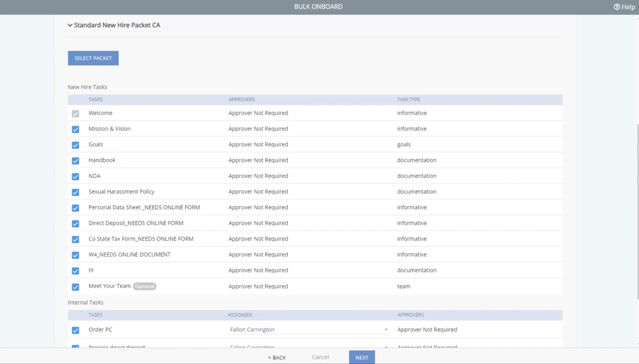Uncheck the W4_NEEDS ONLINE DOCUMENT checkbox
The height and width of the screenshot is (364, 639).
75,255
